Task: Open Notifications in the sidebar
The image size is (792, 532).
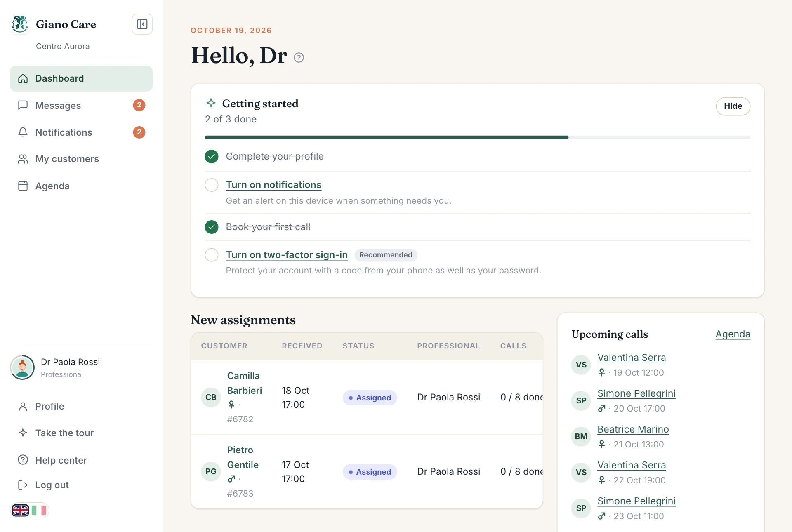Action: tap(81, 132)
